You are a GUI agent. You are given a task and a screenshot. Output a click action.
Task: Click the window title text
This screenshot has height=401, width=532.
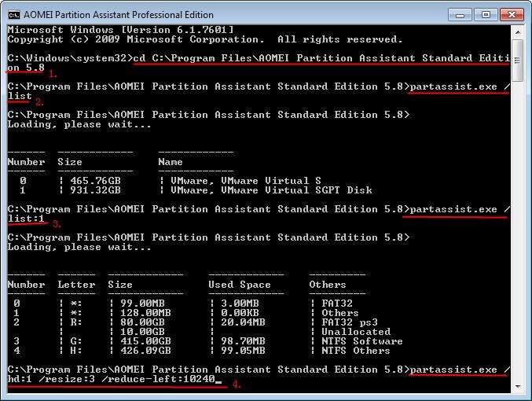pyautogui.click(x=119, y=15)
